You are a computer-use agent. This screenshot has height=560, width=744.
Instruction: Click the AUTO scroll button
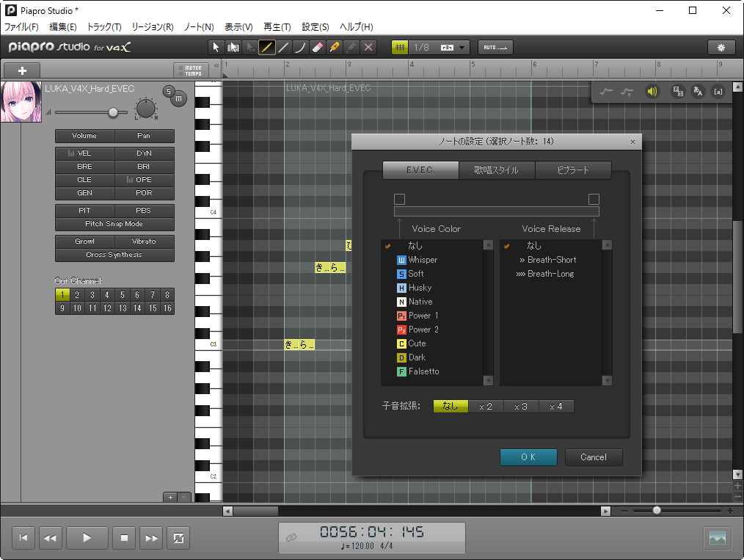(495, 48)
